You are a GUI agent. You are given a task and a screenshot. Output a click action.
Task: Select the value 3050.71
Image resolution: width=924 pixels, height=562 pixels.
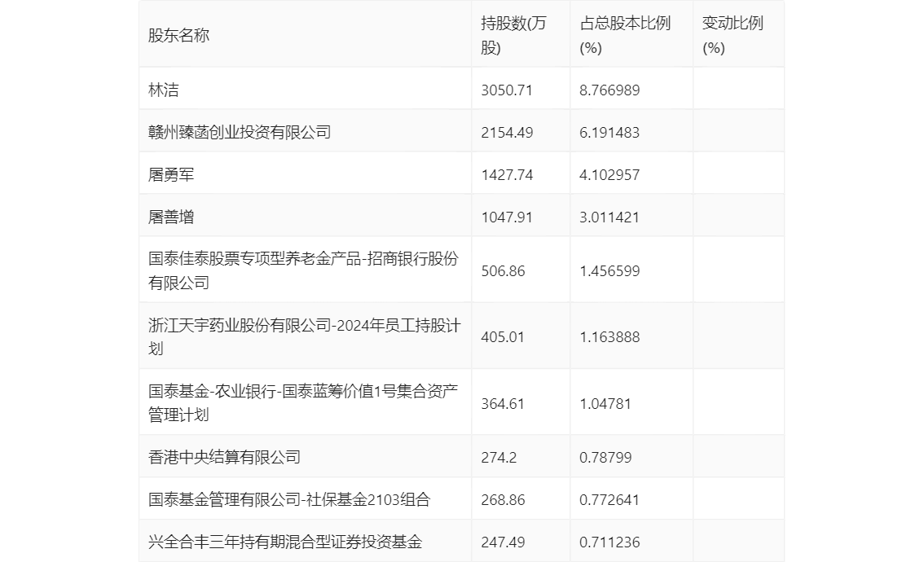click(x=507, y=90)
